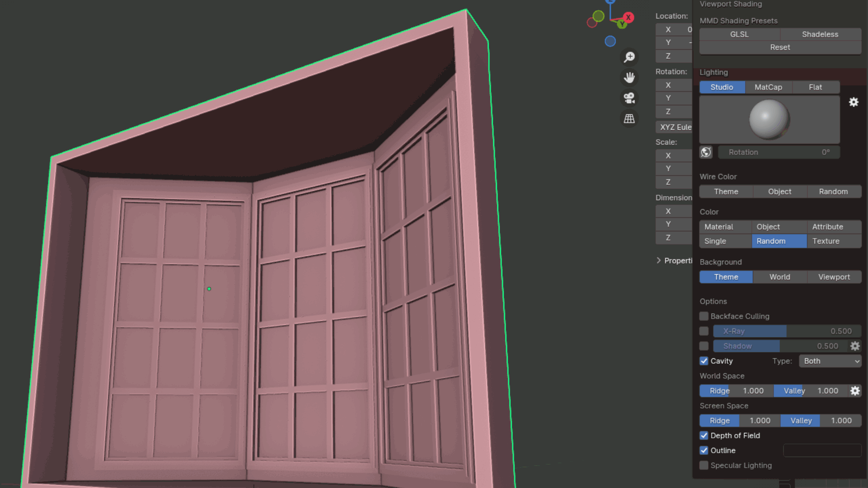The image size is (868, 488).
Task: Toggle camera view icon
Action: 629,98
